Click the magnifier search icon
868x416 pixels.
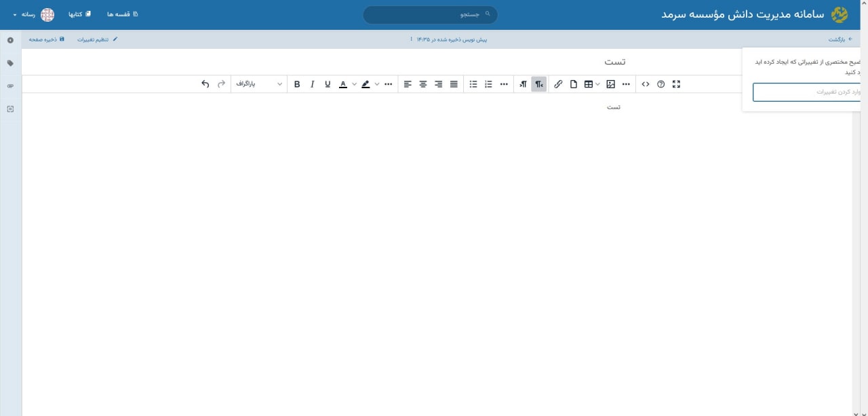tap(487, 14)
